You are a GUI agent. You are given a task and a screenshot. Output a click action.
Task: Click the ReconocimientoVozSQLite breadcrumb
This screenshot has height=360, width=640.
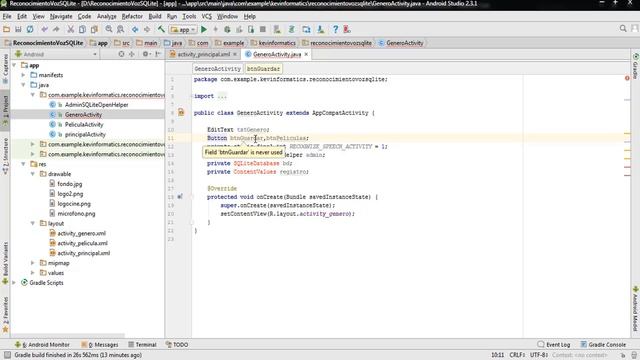tap(48, 43)
